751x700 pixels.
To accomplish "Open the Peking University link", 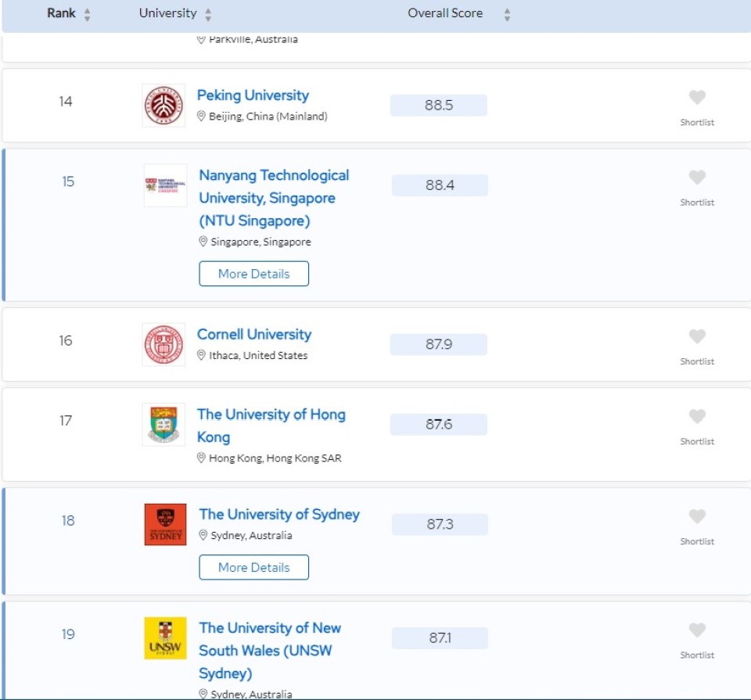I will click(x=253, y=95).
